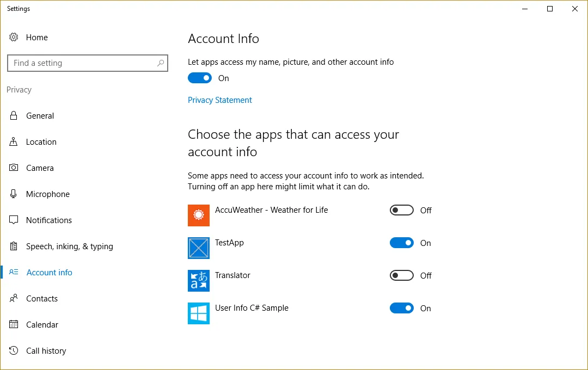The height and width of the screenshot is (370, 588).
Task: Click the Translator name text
Action: click(232, 275)
